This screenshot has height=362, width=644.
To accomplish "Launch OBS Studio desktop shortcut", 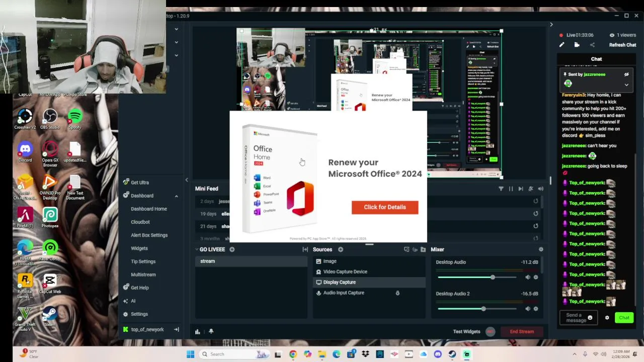I will (x=50, y=120).
